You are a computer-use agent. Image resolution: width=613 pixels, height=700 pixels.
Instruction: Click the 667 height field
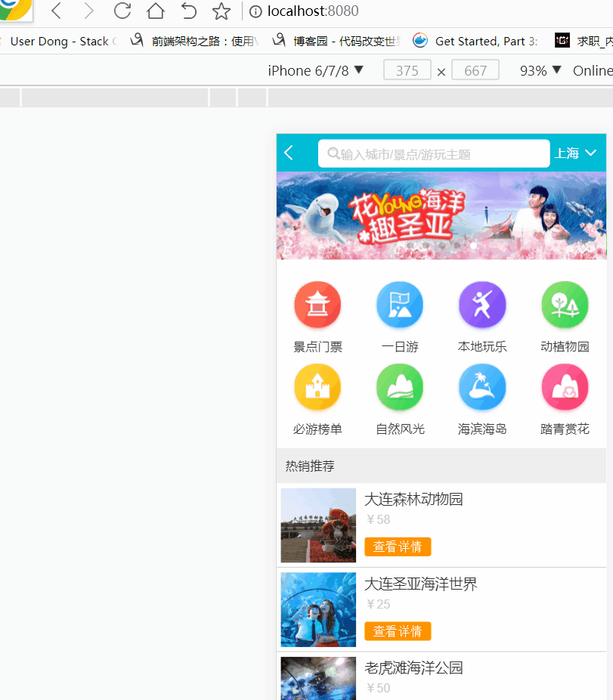[475, 70]
